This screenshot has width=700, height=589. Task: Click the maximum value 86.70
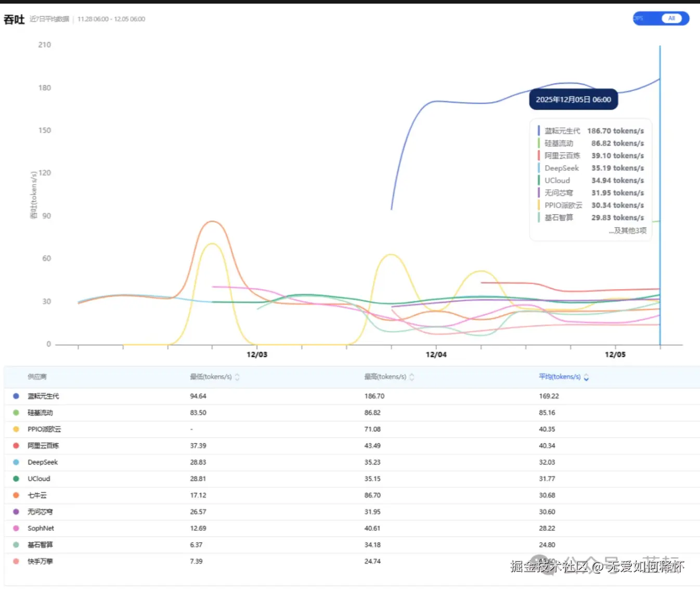tap(372, 495)
